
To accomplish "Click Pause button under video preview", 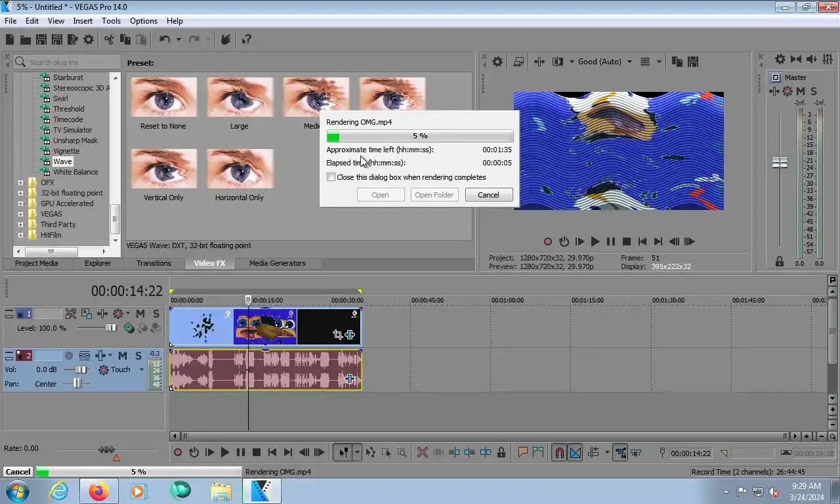I will coord(610,241).
